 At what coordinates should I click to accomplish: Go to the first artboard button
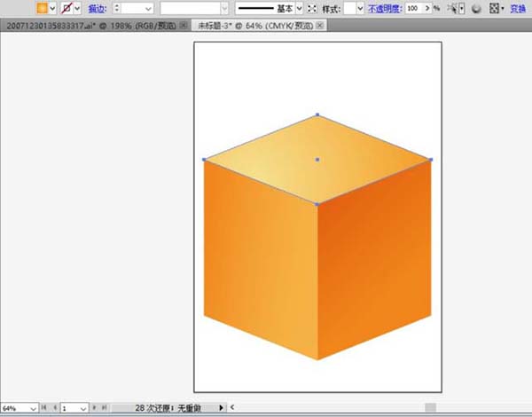click(43, 407)
